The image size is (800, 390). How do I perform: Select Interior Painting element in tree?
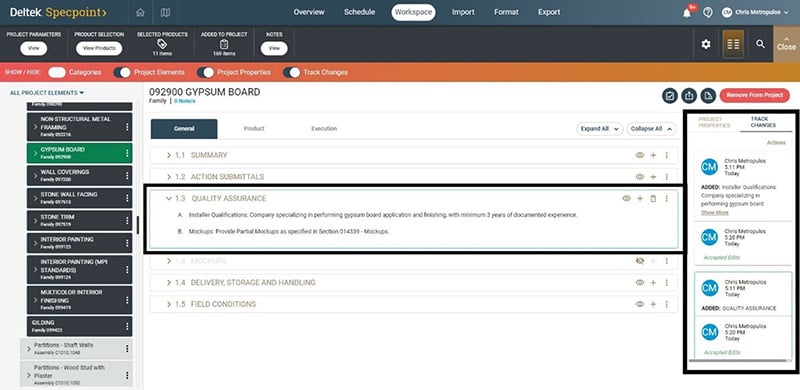tap(79, 243)
